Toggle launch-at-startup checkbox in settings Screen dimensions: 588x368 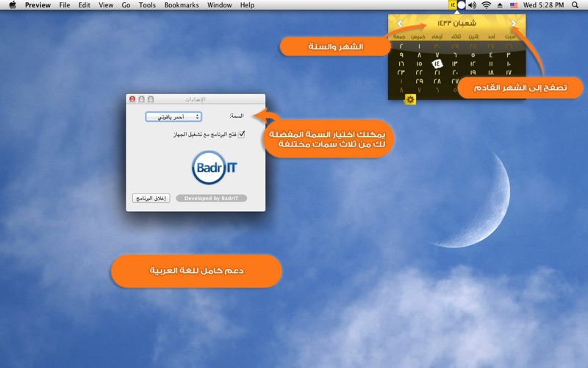(242, 134)
